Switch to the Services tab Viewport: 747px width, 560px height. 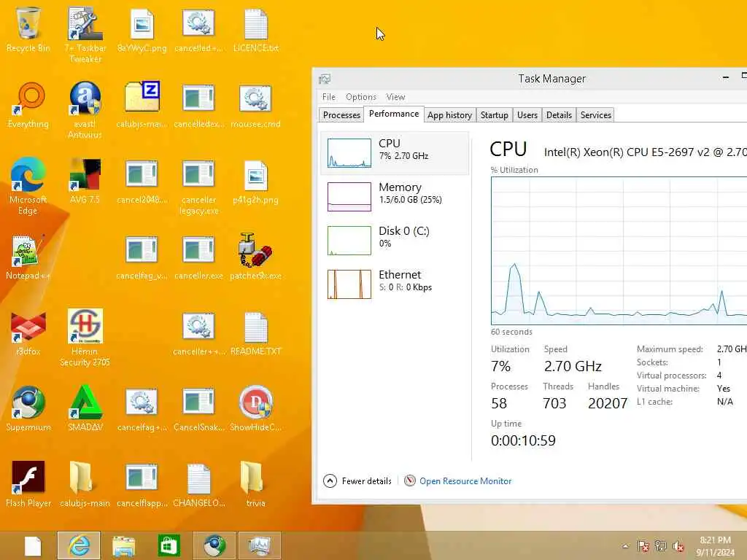point(595,114)
